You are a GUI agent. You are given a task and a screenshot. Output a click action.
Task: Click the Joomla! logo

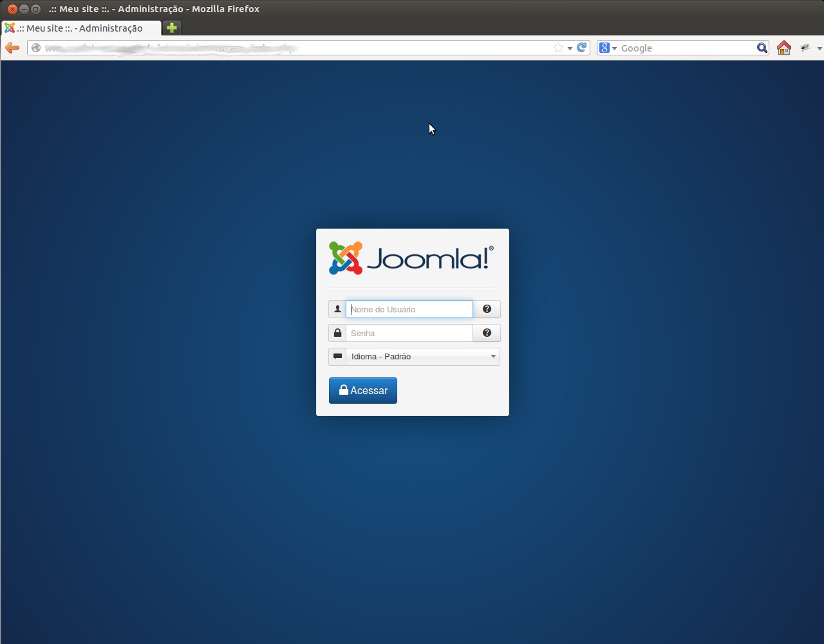(x=411, y=258)
